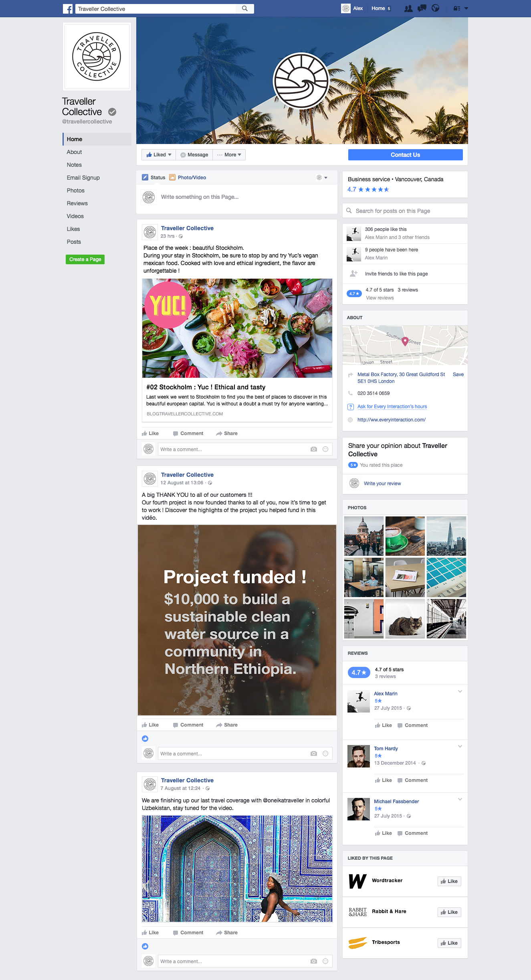Open the cat photo thumbnail
Viewport: 531px width, 980px height.
click(405, 619)
